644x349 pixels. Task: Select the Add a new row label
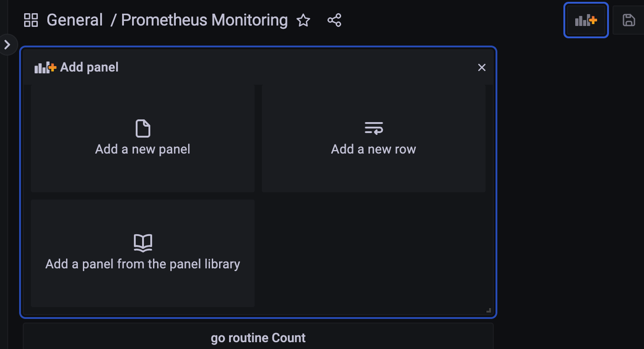tap(373, 149)
